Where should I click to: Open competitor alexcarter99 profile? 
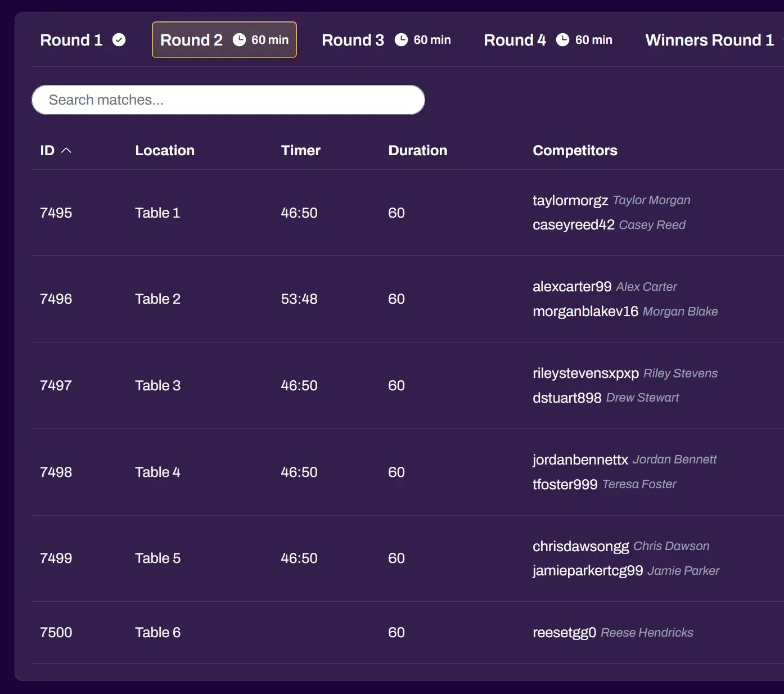tap(571, 287)
